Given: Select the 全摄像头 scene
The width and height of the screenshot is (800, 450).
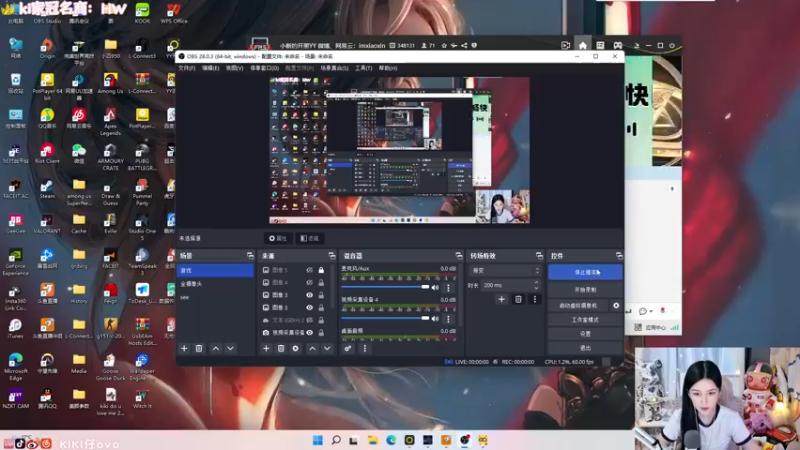Looking at the screenshot, I should (x=215, y=284).
